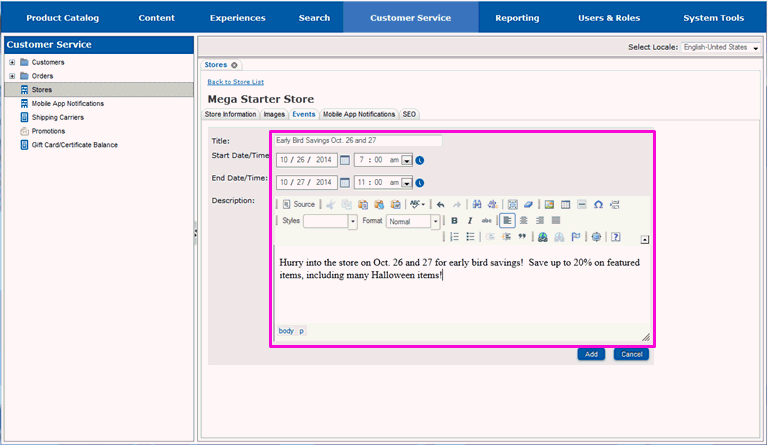Click the Unlink icon

559,237
